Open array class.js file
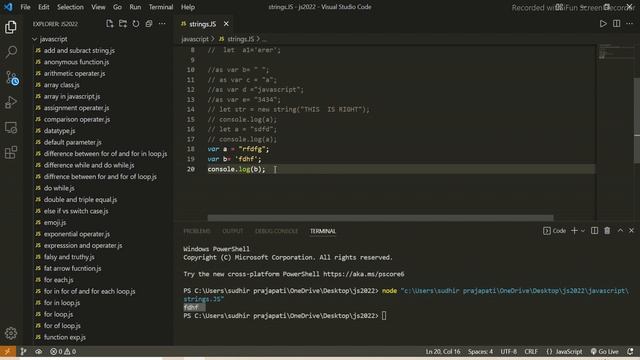Image resolution: width=640 pixels, height=360 pixels. click(62, 85)
